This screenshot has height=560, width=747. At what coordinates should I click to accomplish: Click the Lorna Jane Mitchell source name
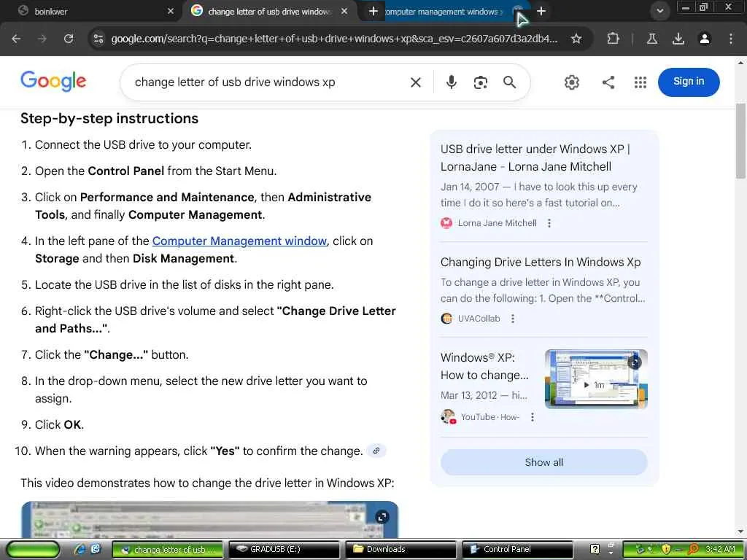[497, 223]
